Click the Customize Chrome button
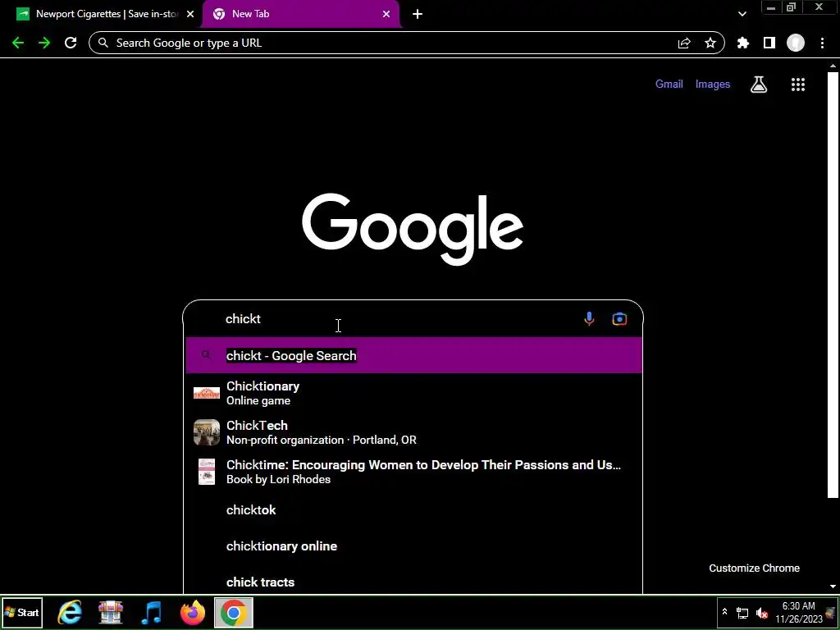This screenshot has height=630, width=840. [x=755, y=568]
